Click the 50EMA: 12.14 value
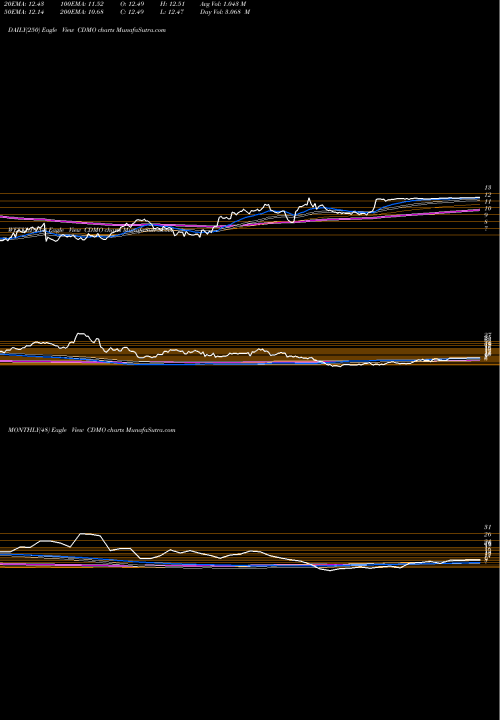The height and width of the screenshot is (720, 500). pyautogui.click(x=23, y=12)
